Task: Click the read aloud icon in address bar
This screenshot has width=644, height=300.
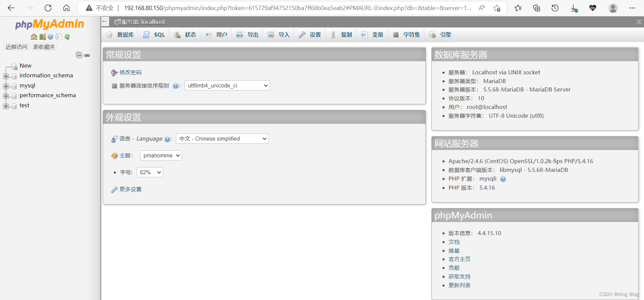Action: (482, 8)
